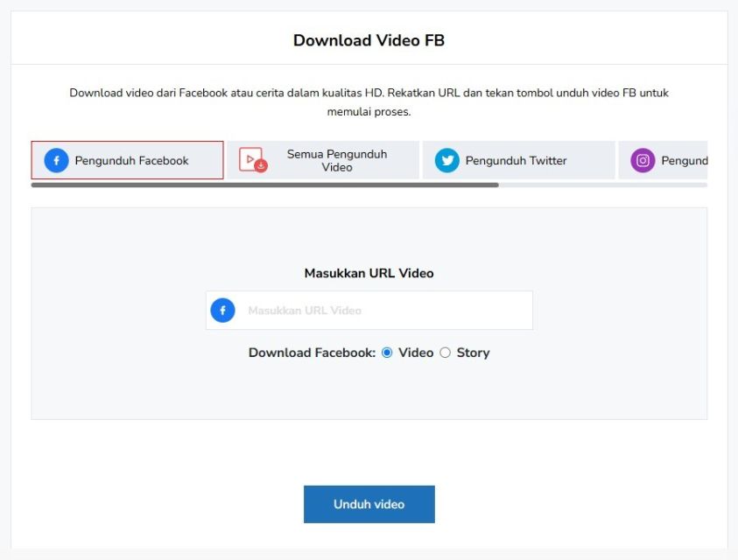Select the Story radio button

click(446, 353)
